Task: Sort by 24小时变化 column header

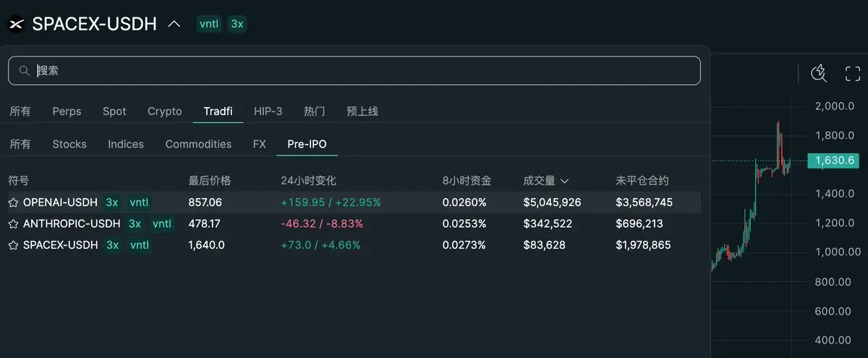Action: (x=309, y=181)
